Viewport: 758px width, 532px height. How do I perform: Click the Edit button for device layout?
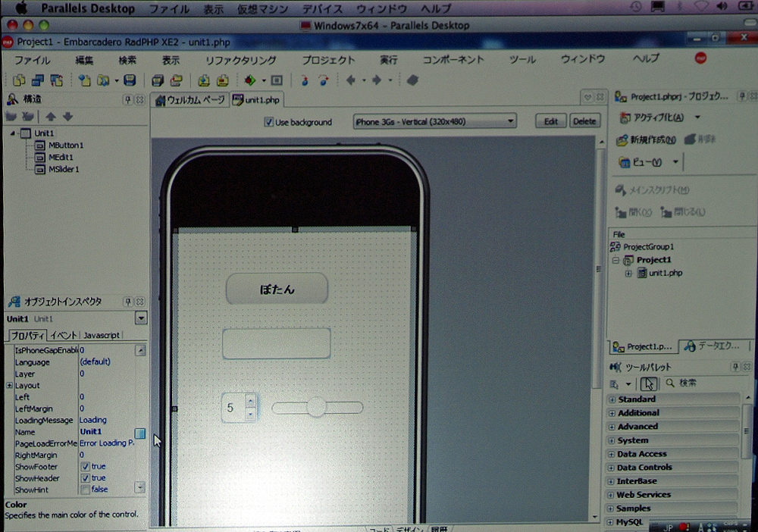click(550, 121)
